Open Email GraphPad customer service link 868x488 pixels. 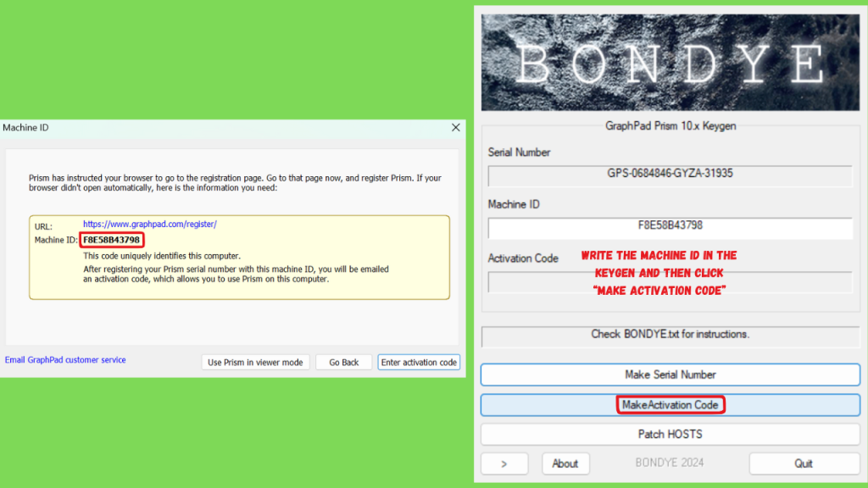click(65, 359)
